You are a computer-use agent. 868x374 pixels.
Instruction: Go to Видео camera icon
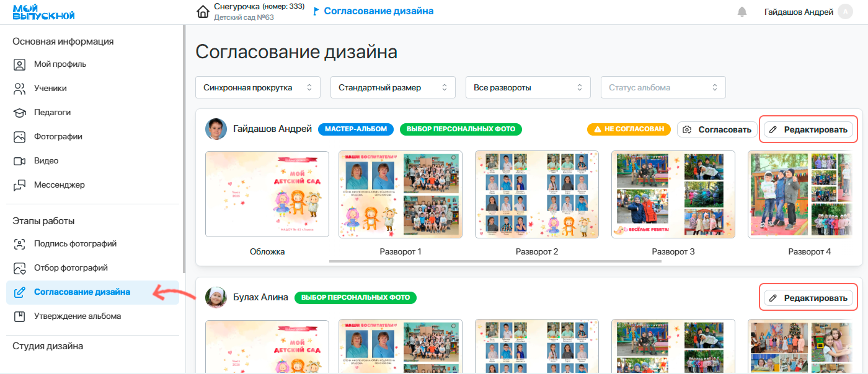tap(20, 161)
